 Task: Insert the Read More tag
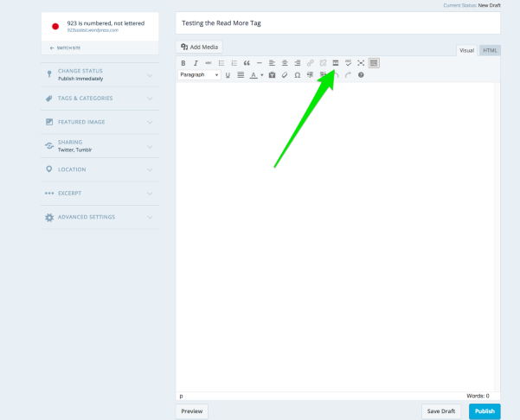coord(335,63)
